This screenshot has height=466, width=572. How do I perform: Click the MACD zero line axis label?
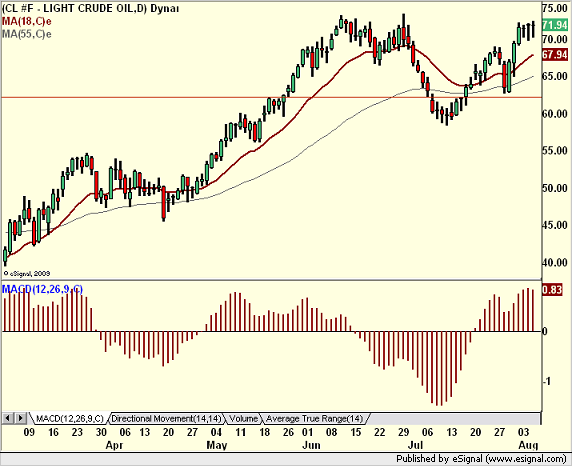[545, 331]
